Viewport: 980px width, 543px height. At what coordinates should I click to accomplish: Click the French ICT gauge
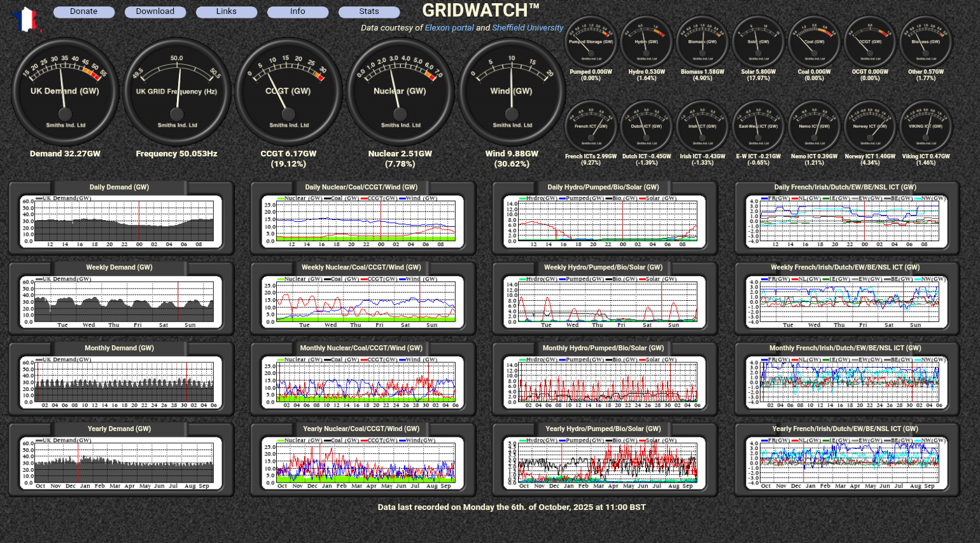click(x=591, y=126)
